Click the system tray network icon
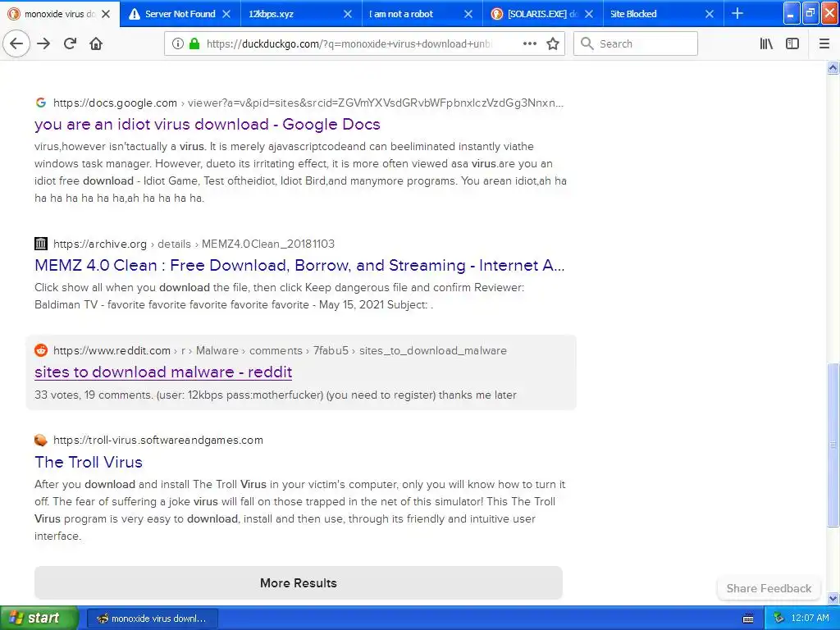The height and width of the screenshot is (630, 840). click(x=779, y=619)
